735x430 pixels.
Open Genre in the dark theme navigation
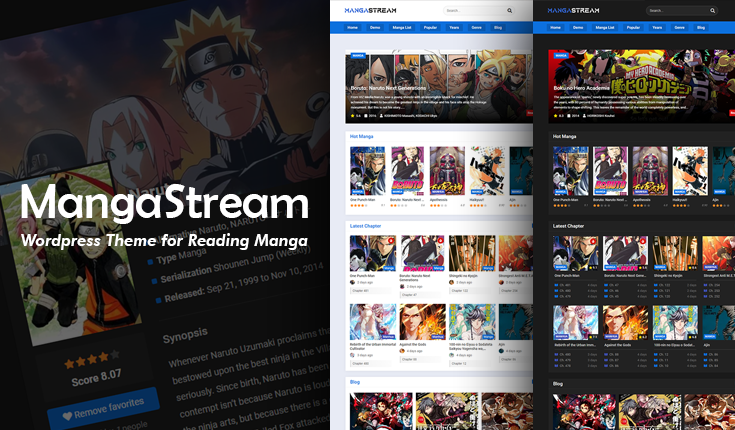(679, 28)
